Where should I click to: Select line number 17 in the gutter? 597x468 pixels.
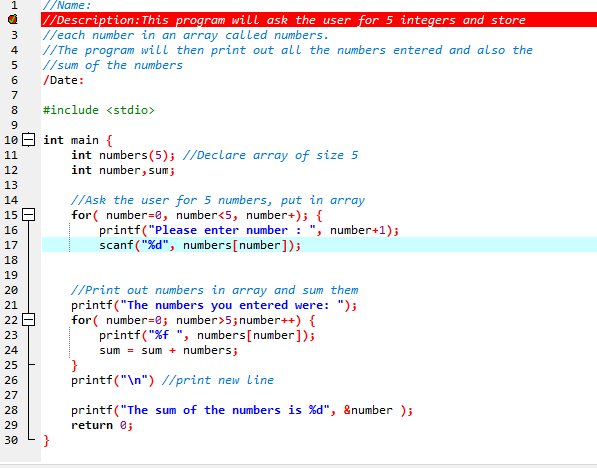pyautogui.click(x=11, y=245)
